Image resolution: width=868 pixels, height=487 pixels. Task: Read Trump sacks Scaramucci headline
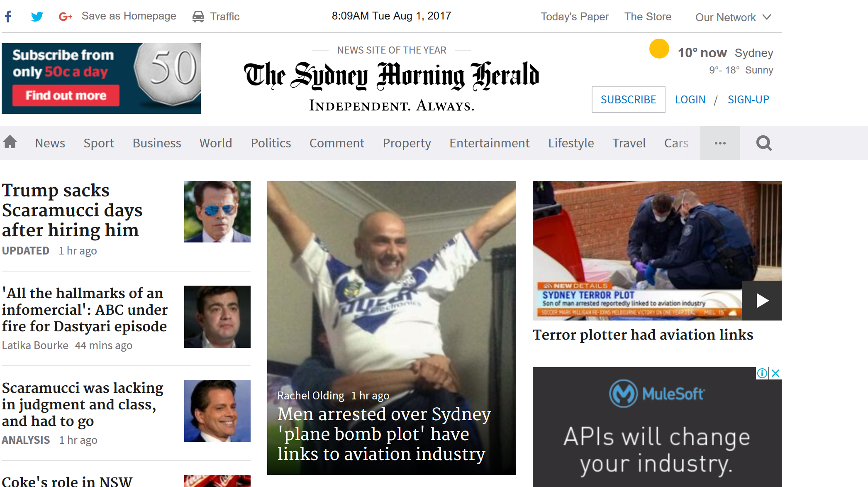(x=72, y=210)
